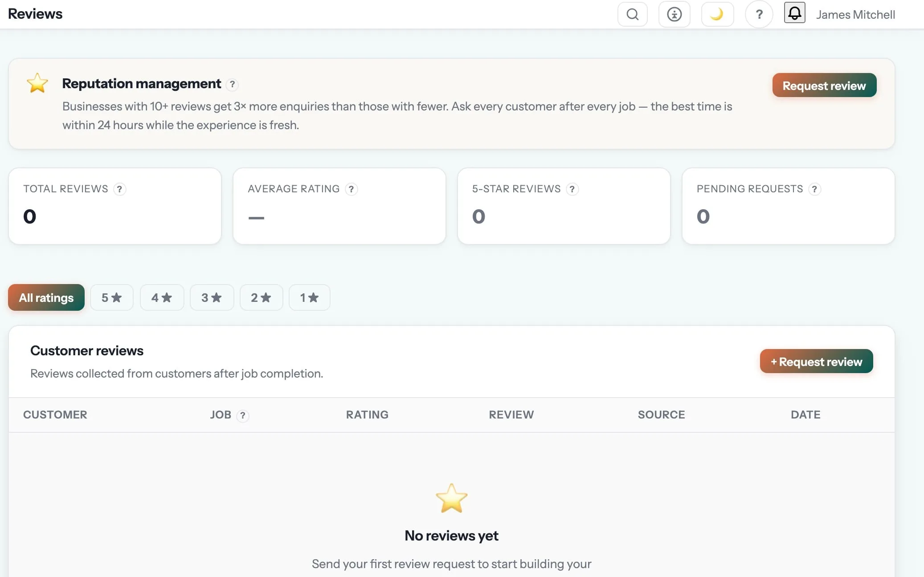Screen dimensions: 924x577
Task: Click Request review in reputation banner
Action: pos(824,85)
